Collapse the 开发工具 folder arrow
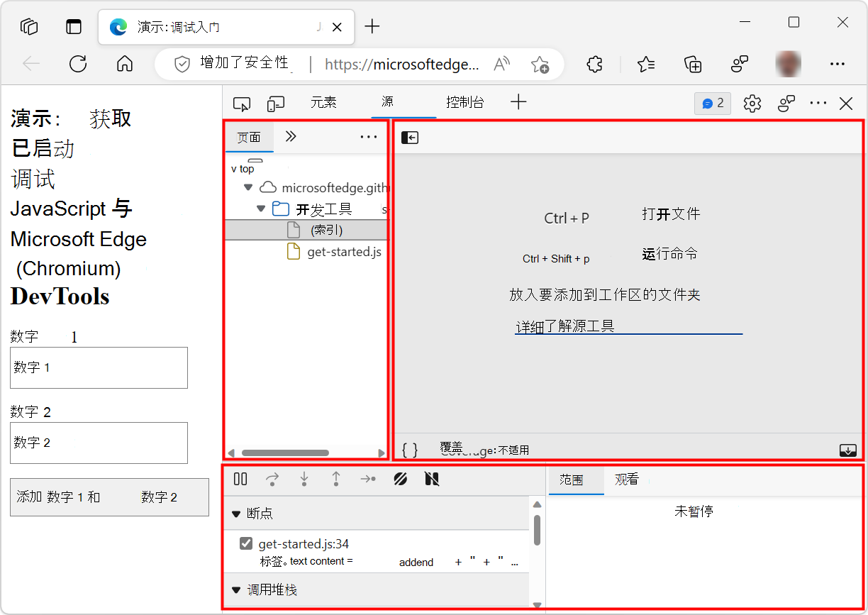The image size is (868, 615). click(260, 209)
